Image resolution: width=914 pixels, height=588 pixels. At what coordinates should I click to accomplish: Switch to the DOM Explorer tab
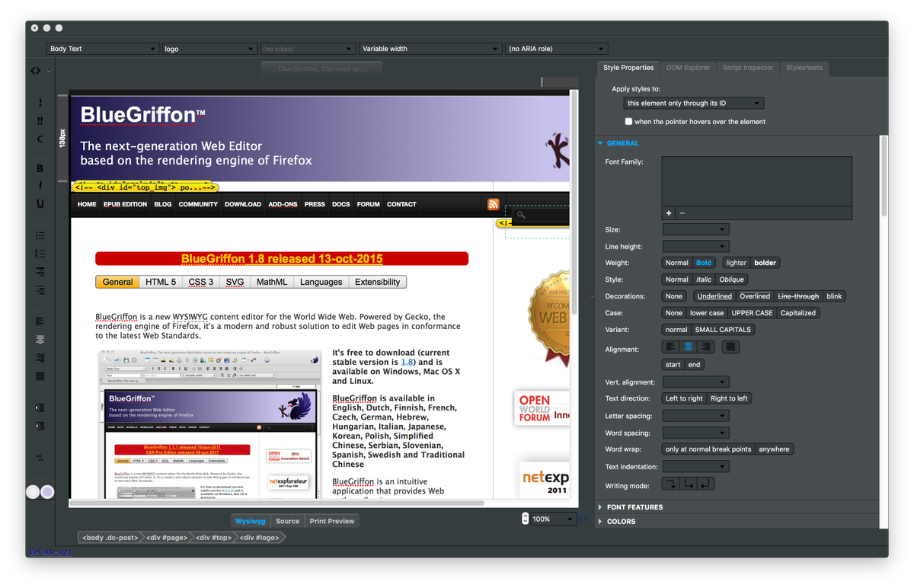688,68
